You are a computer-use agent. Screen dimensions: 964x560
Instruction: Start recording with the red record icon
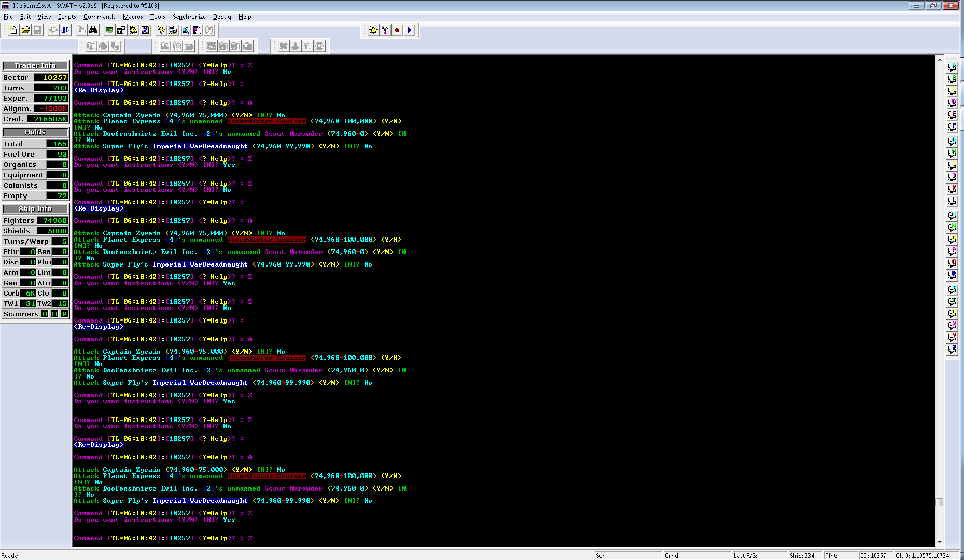point(397,30)
